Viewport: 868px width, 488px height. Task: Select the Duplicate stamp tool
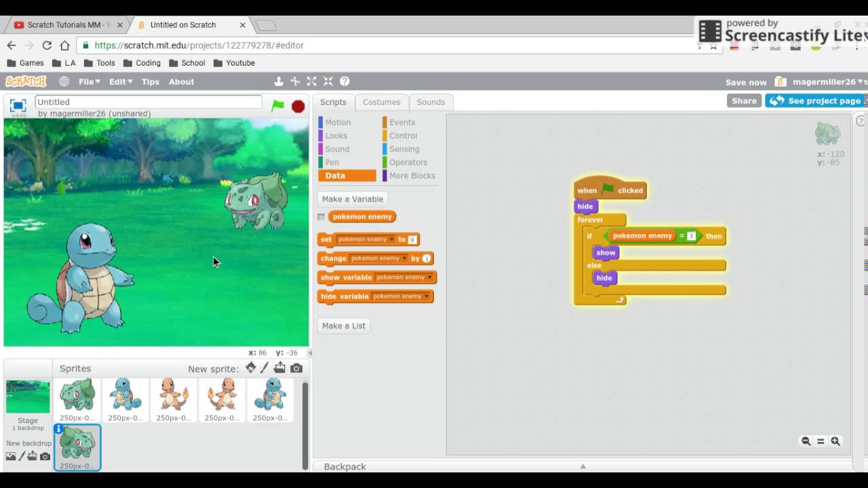coord(279,81)
